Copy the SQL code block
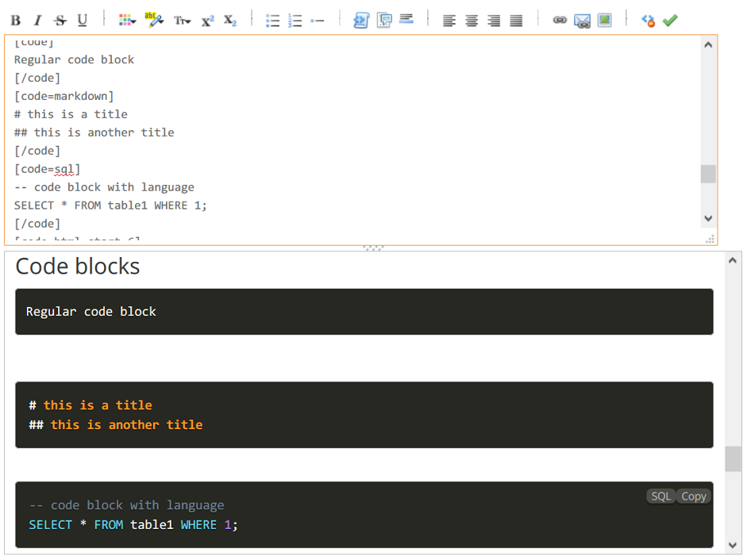The width and height of the screenshot is (751, 560). [x=693, y=497]
